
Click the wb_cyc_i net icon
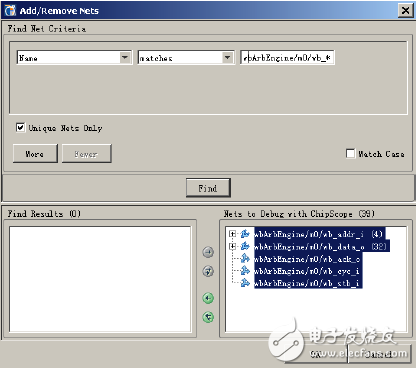pos(245,271)
